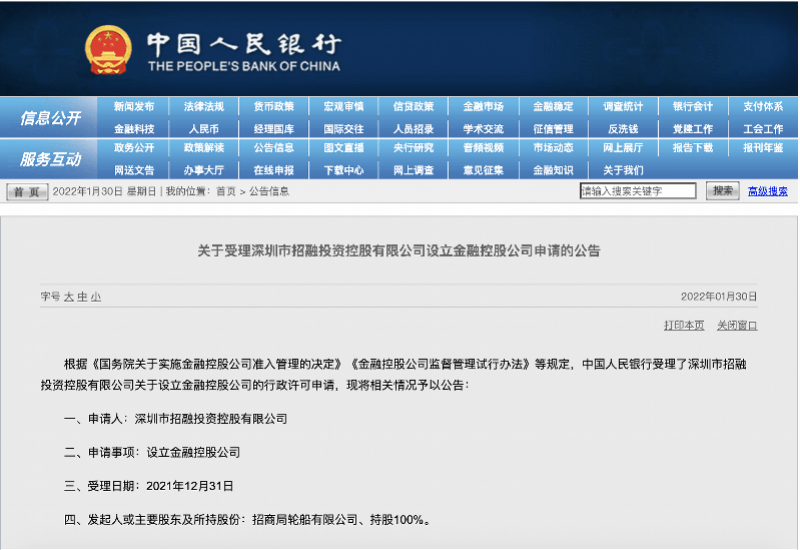Open 高级搜索 advanced search link
This screenshot has width=800, height=550.
767,191
